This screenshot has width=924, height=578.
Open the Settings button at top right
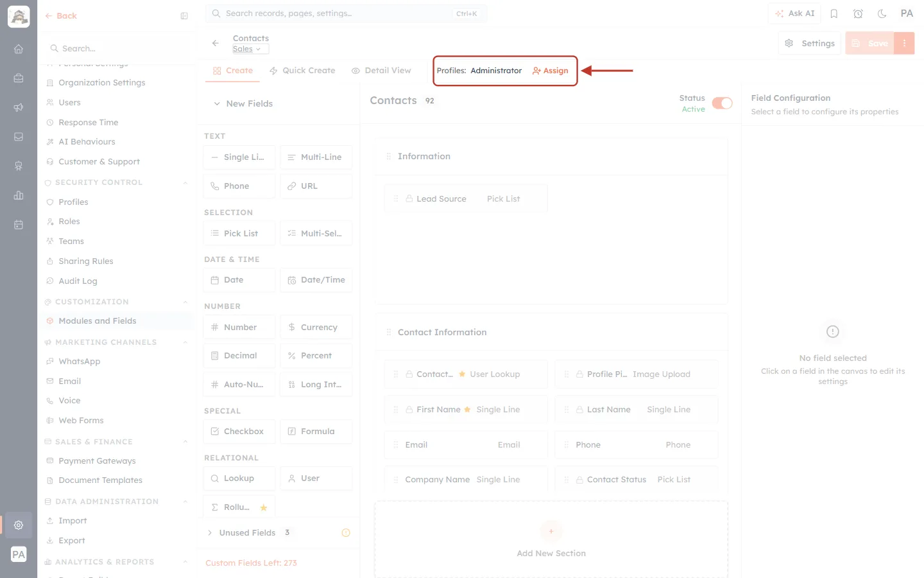pos(810,43)
